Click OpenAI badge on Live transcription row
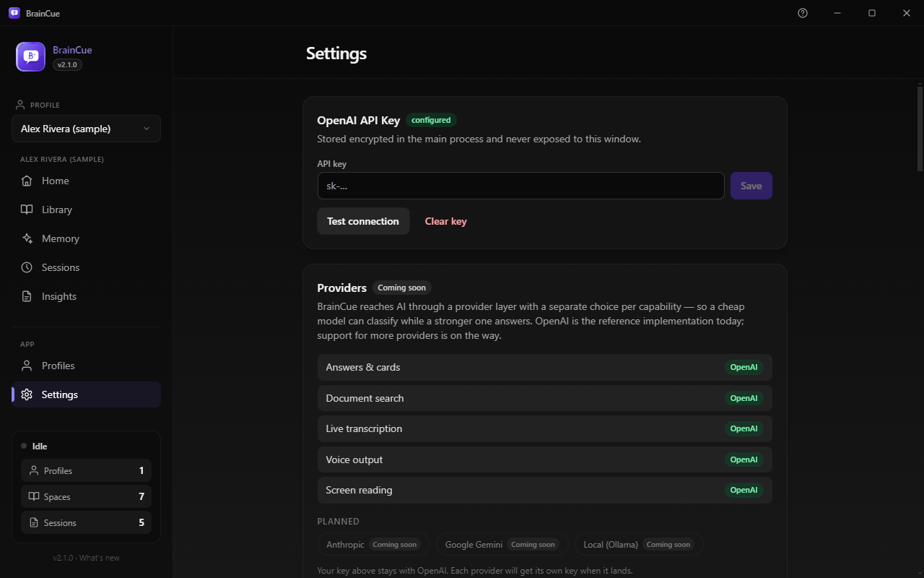Screen dimensions: 924x578 click(744, 428)
